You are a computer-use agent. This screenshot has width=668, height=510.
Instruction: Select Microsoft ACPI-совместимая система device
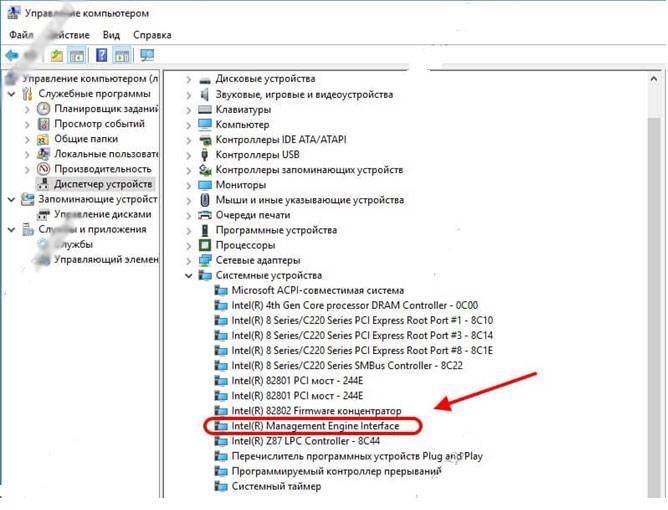pos(318,291)
